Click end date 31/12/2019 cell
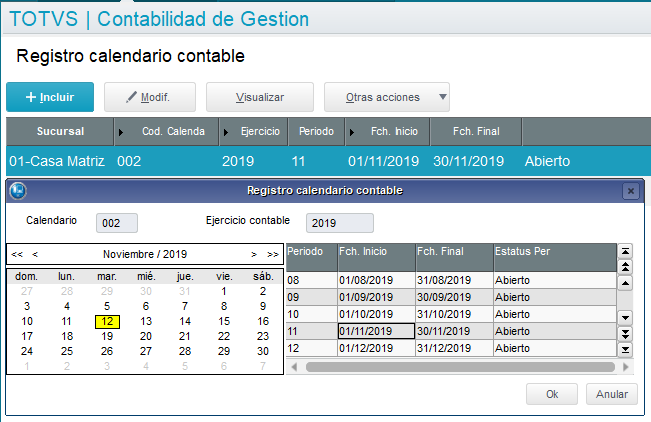The height and width of the screenshot is (422, 651). tap(454, 348)
